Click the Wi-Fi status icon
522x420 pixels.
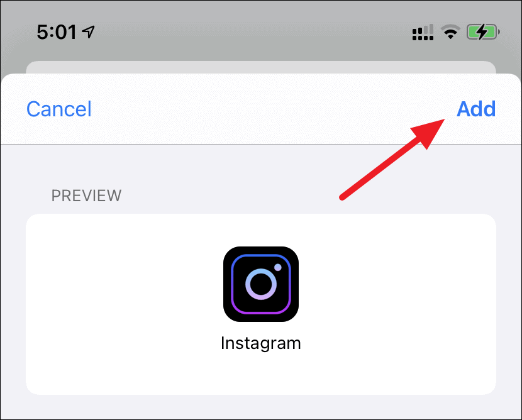(x=450, y=32)
